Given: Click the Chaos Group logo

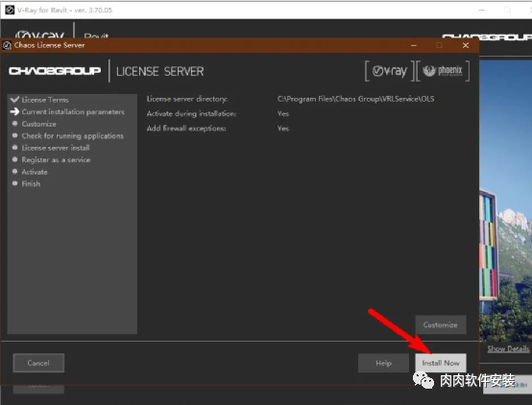Looking at the screenshot, I should (55, 71).
